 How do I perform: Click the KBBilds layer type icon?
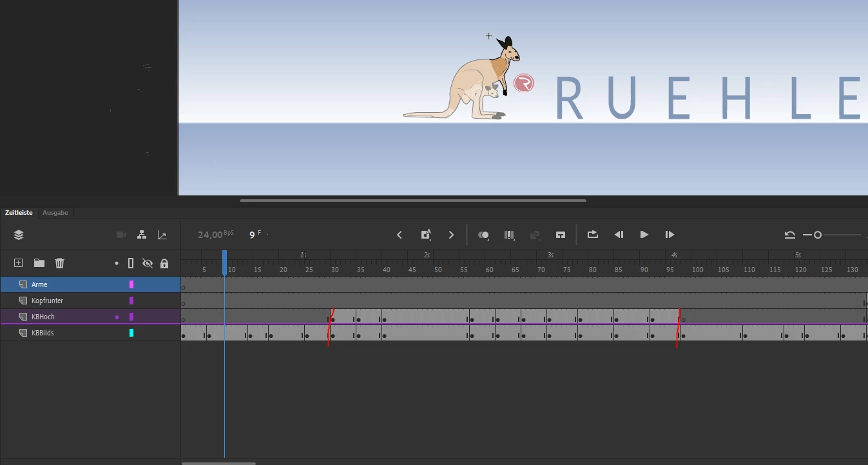pos(23,333)
